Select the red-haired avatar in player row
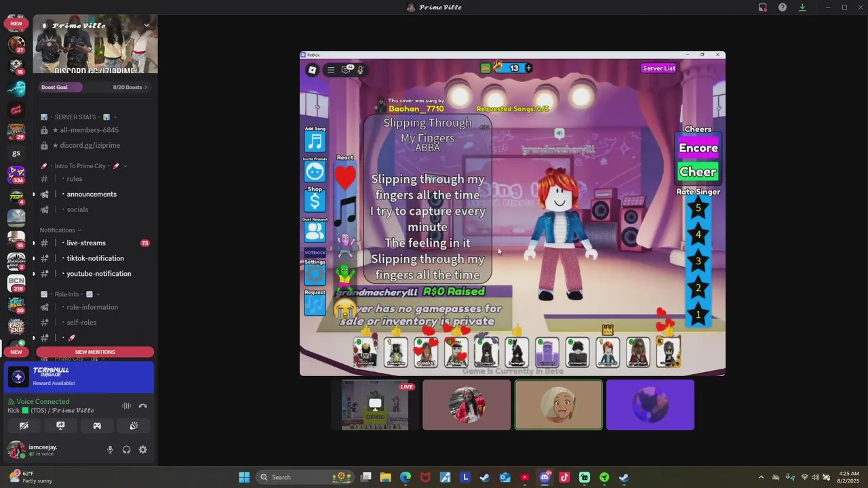Viewport: 868px width, 488px height. click(x=608, y=352)
